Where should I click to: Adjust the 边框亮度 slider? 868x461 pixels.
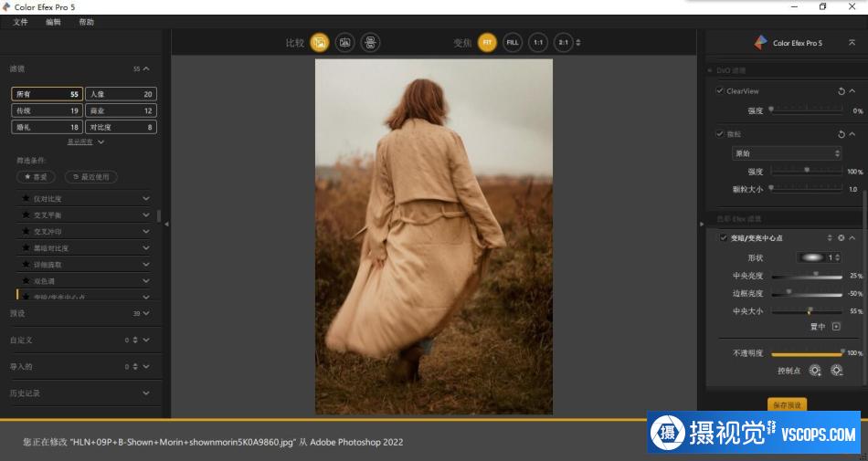click(807, 294)
